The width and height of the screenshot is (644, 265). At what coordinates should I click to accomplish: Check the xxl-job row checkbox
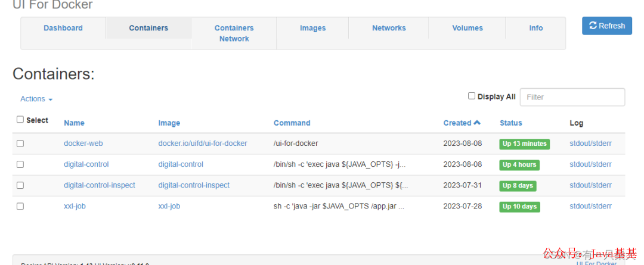tap(20, 206)
